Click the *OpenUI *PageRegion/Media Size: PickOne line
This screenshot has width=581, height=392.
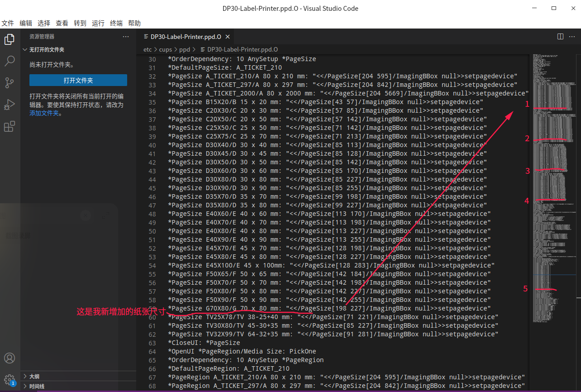point(242,351)
